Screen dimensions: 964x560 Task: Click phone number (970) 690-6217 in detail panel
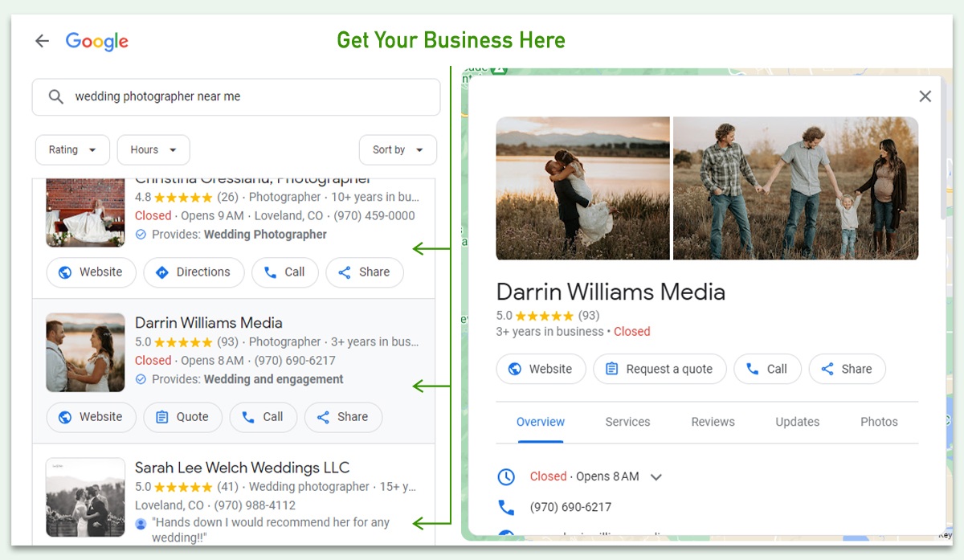(570, 508)
